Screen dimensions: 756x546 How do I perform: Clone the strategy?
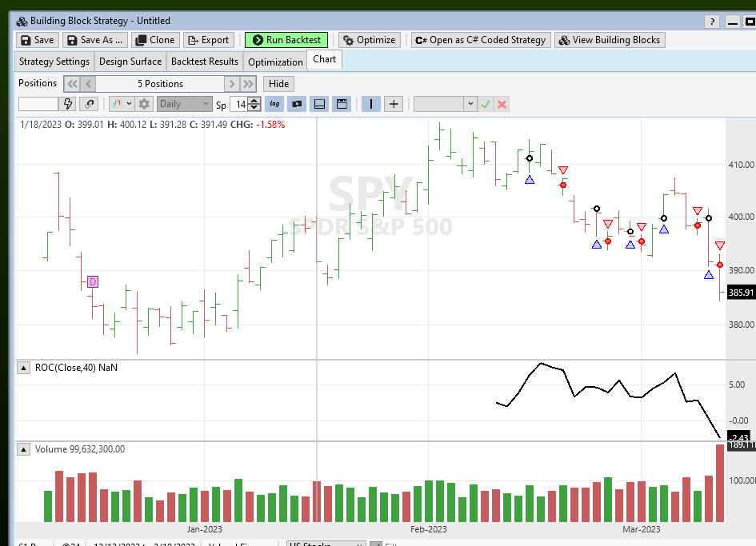tap(155, 40)
